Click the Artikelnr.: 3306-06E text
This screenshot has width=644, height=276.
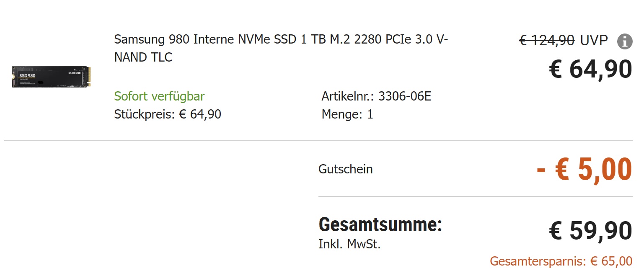tap(376, 96)
